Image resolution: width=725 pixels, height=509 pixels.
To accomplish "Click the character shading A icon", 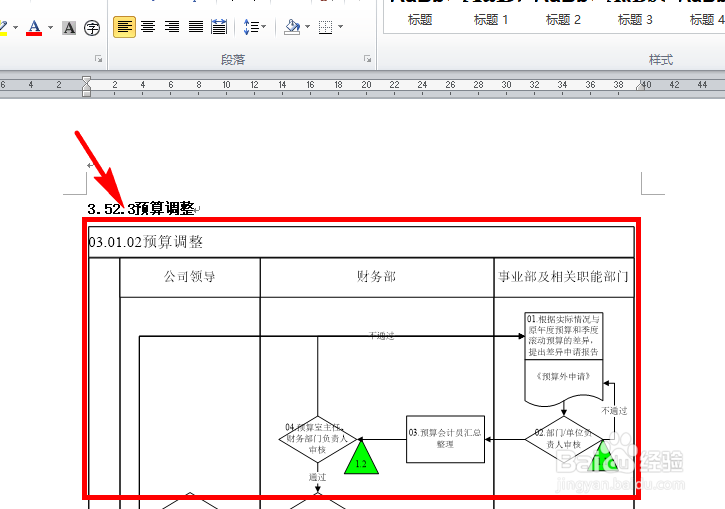I will 69,28.
